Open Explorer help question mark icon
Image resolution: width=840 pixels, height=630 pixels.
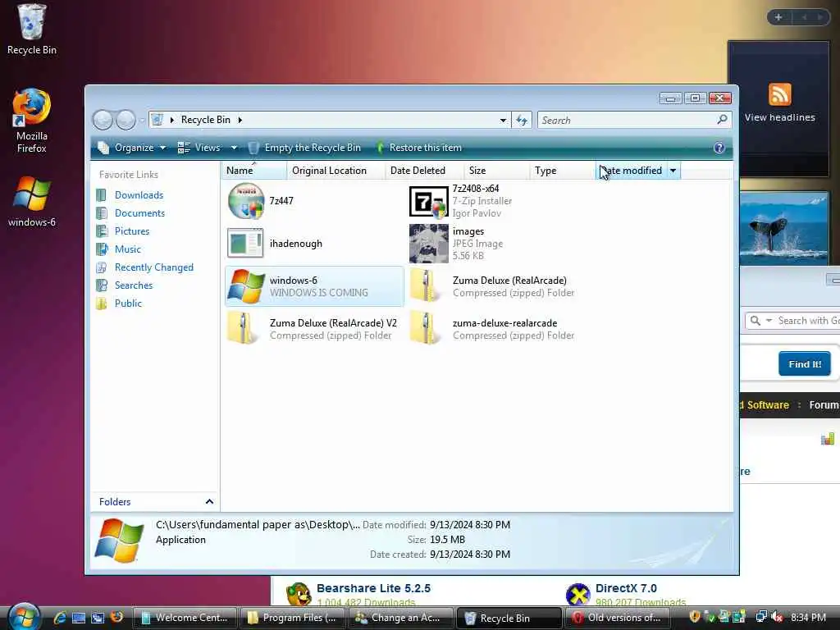point(719,148)
